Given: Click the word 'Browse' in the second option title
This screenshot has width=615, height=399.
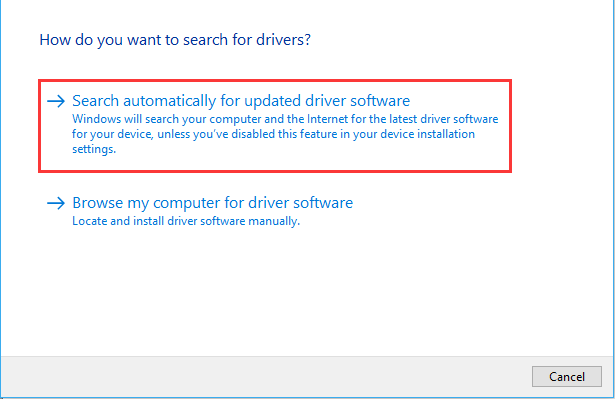Looking at the screenshot, I should tap(98, 203).
